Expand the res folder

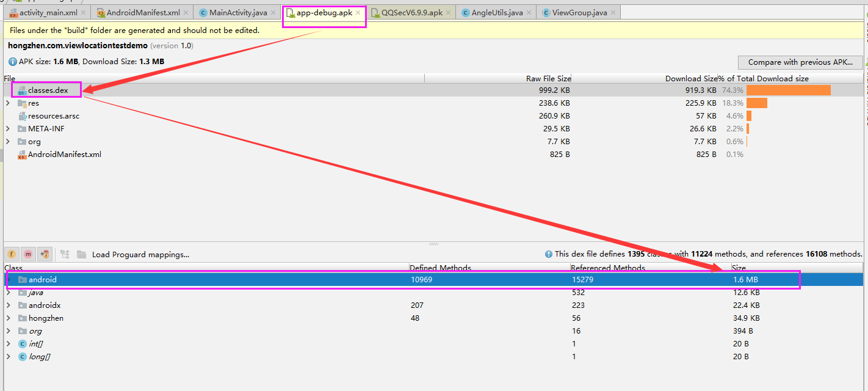click(x=7, y=103)
